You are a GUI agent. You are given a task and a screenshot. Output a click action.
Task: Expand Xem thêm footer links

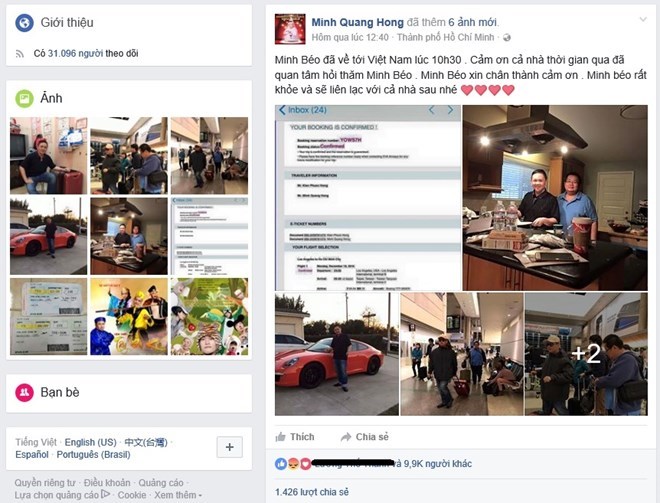pos(178,495)
